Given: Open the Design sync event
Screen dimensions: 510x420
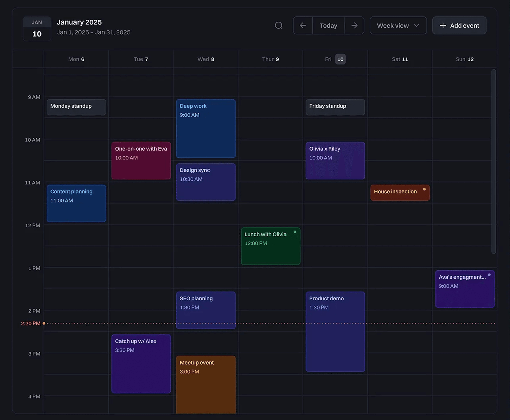Looking at the screenshot, I should tap(206, 182).
